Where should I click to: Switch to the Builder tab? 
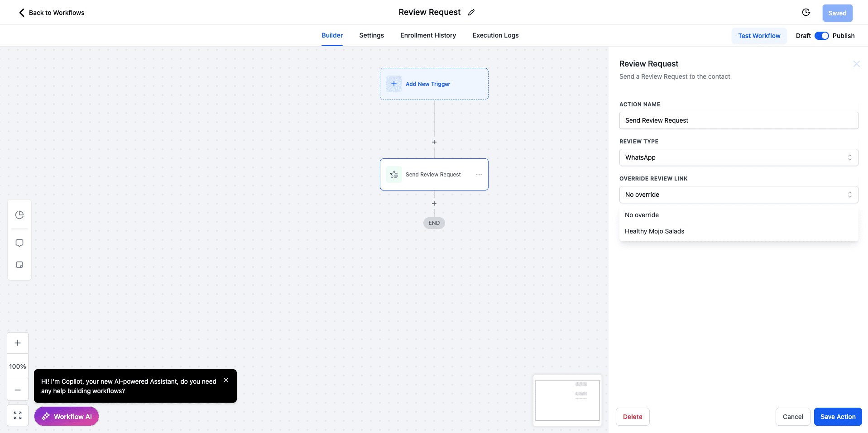(x=332, y=35)
